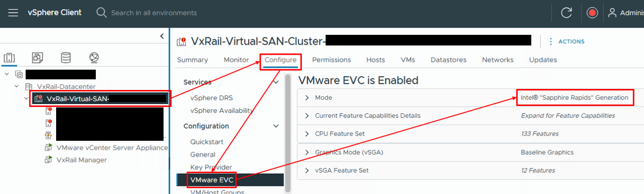Expand the Graphics Mode (vSGA) row
Image resolution: width=644 pixels, height=194 pixels.
tap(307, 152)
